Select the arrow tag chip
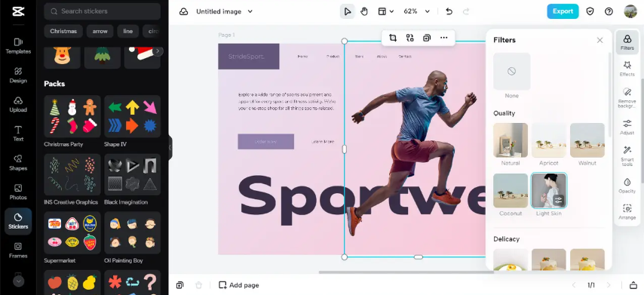This screenshot has width=644, height=295. pyautogui.click(x=100, y=31)
